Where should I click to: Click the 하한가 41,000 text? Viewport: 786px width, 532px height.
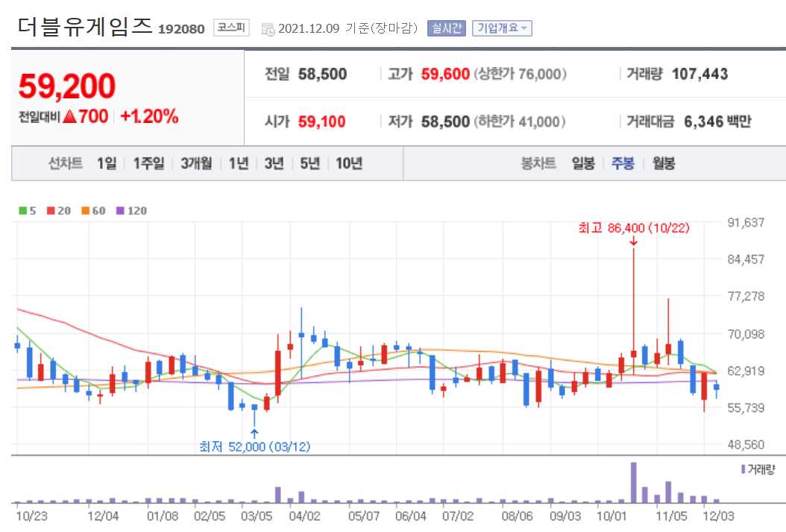point(520,121)
